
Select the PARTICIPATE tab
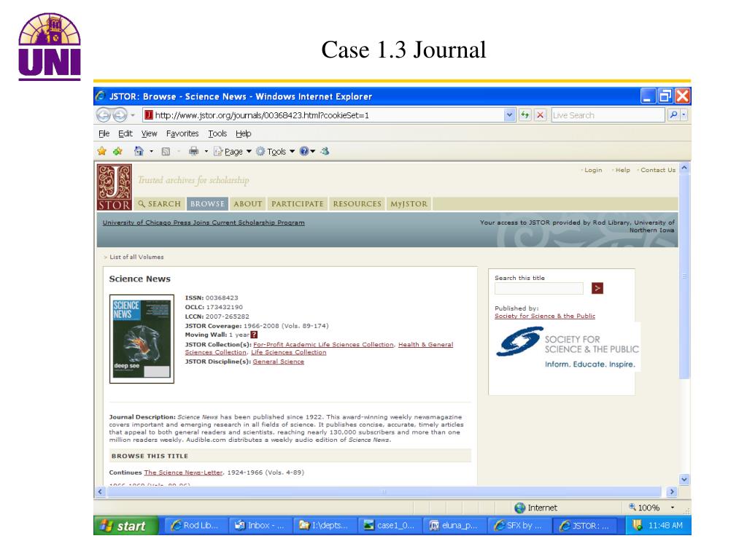(x=298, y=204)
